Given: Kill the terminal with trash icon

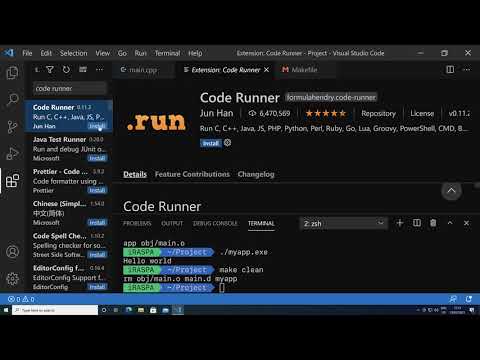Looking at the screenshot, I should (433, 223).
